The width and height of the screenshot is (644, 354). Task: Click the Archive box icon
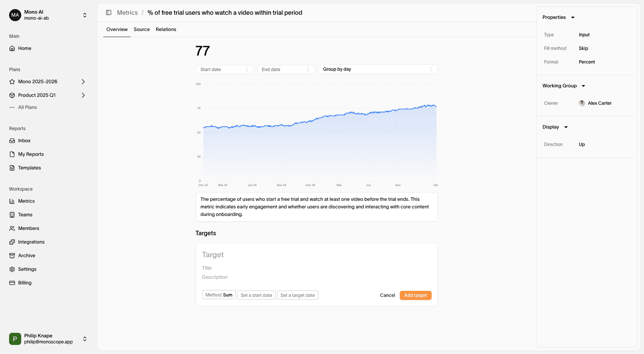[x=12, y=256]
